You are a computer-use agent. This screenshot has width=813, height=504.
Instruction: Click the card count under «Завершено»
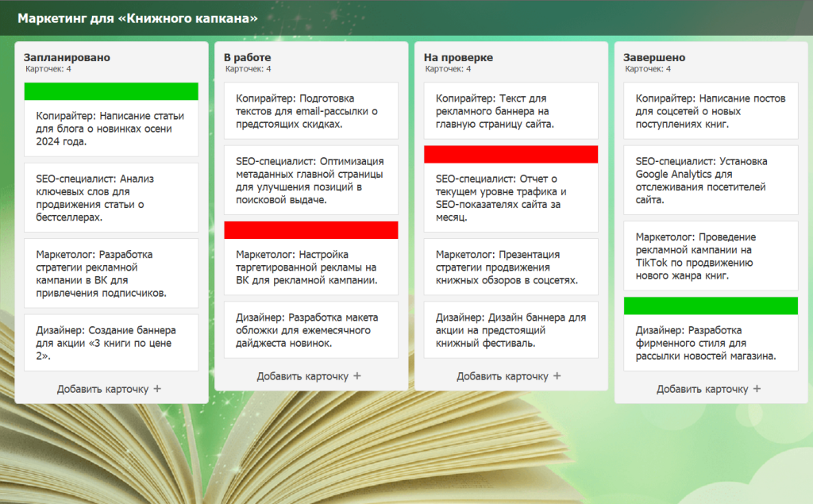click(648, 69)
